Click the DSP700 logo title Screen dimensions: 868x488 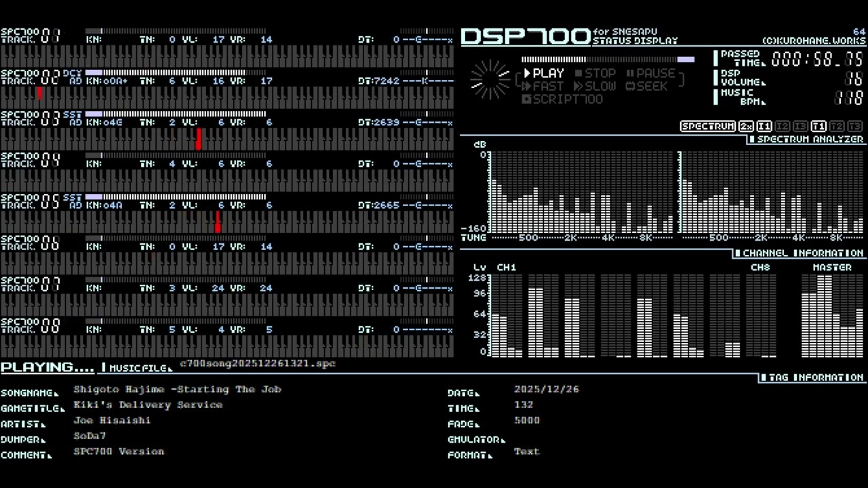(526, 37)
